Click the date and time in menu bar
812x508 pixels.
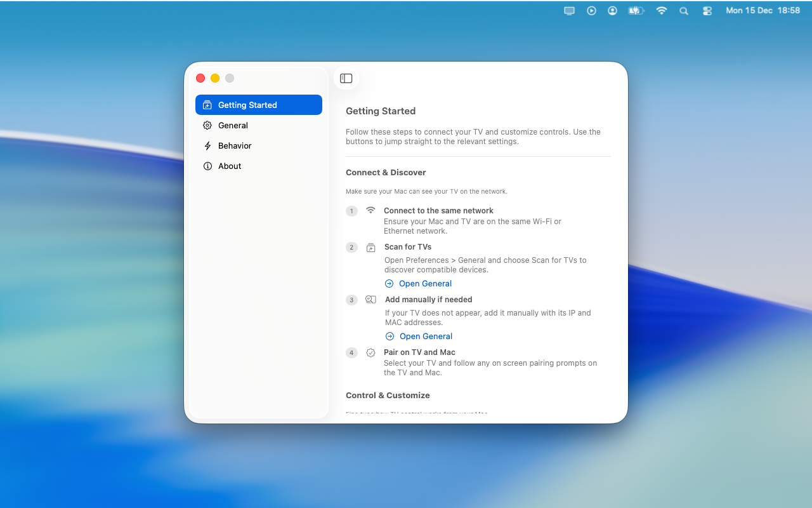pos(763,11)
